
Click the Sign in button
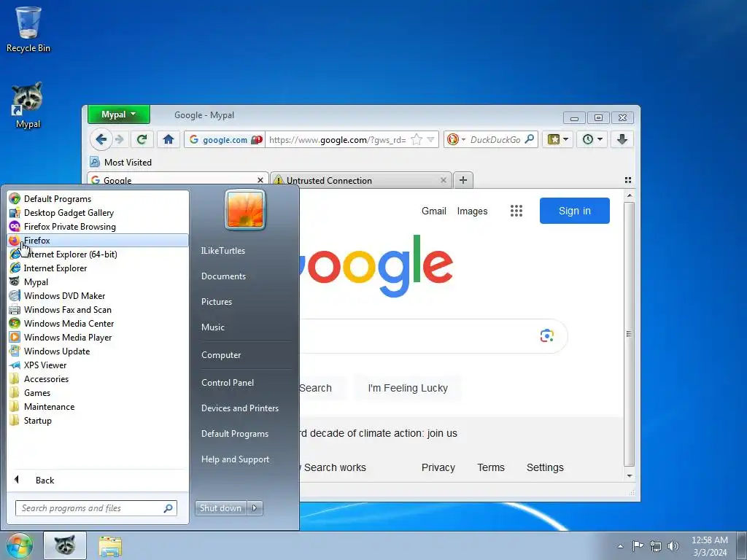click(x=575, y=211)
